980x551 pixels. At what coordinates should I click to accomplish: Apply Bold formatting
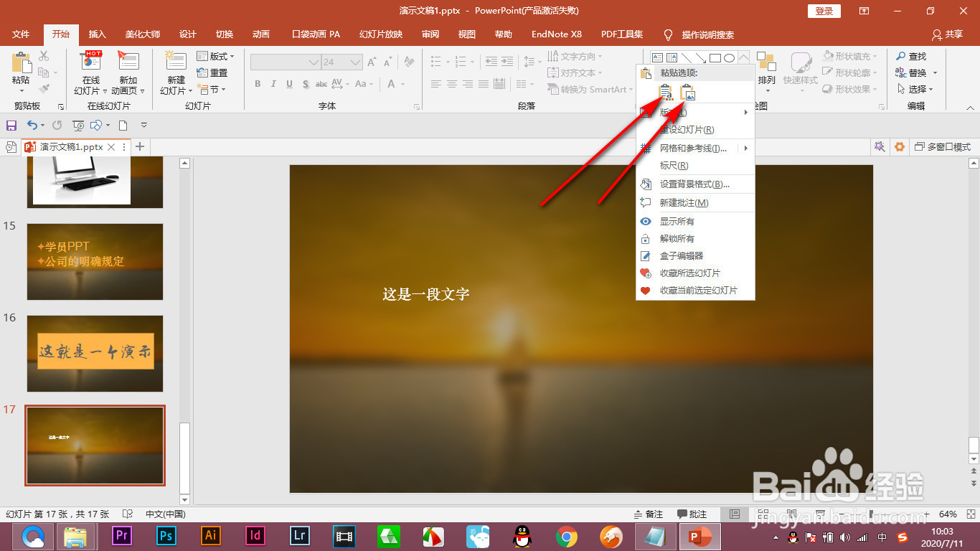tap(258, 84)
